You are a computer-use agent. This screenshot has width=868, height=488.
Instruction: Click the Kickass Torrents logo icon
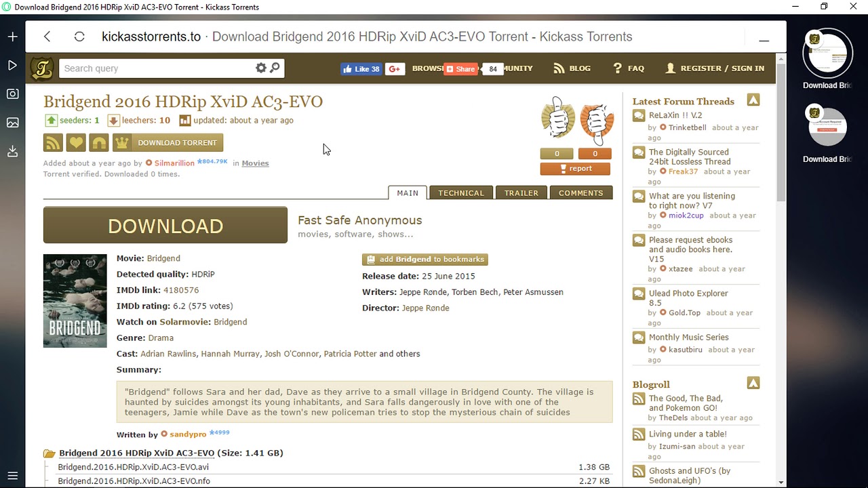42,68
